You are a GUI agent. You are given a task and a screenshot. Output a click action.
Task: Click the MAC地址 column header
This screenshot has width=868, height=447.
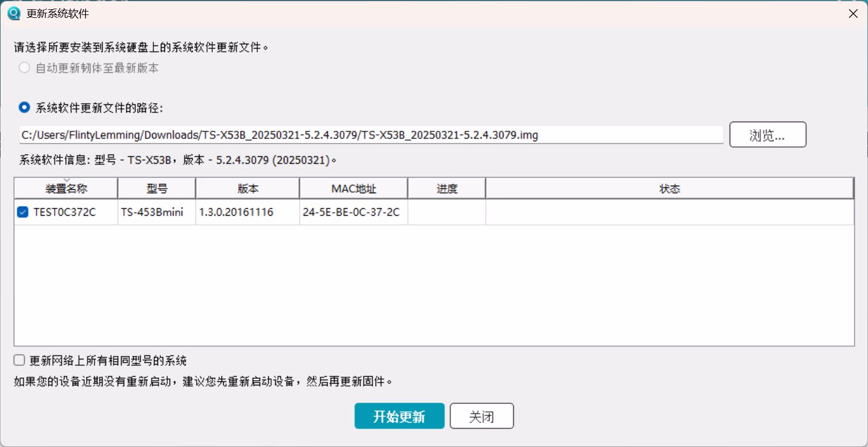click(x=354, y=189)
